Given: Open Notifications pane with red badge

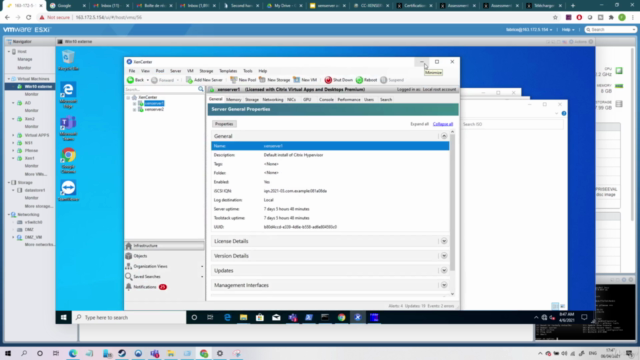Looking at the screenshot, I should [146, 287].
